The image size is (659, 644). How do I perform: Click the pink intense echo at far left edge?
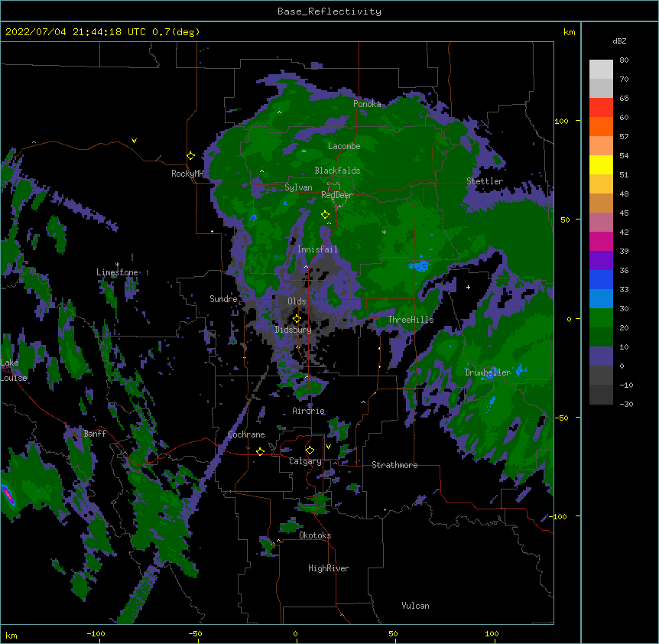pyautogui.click(x=8, y=495)
